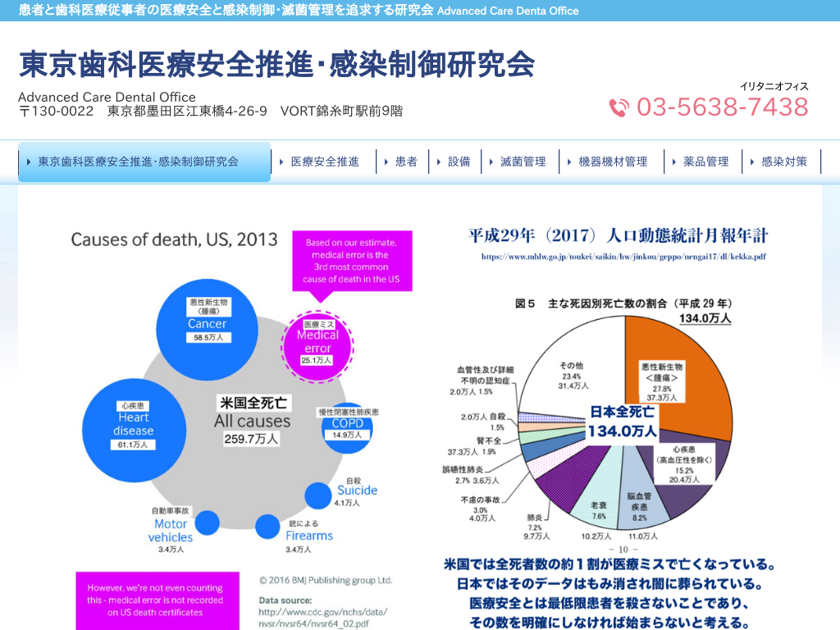
Task: Click the blue Cancer bubble
Action: [x=208, y=320]
